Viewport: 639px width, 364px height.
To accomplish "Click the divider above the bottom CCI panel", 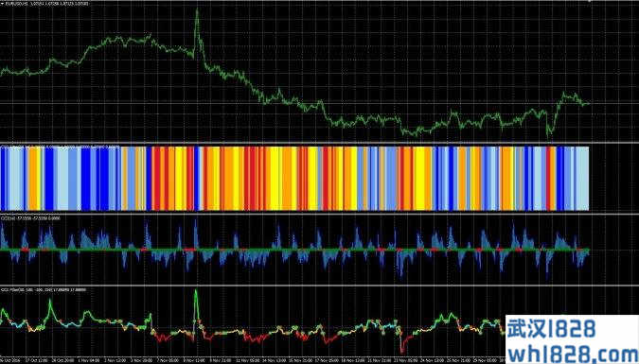I will pos(320,286).
